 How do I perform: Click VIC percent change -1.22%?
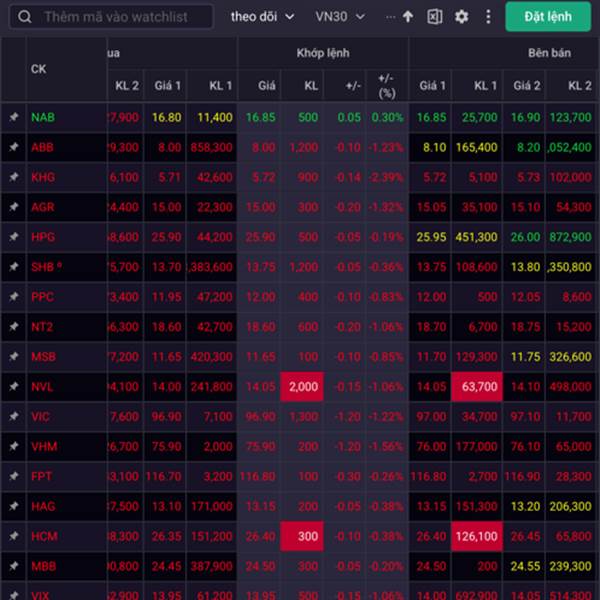pyautogui.click(x=386, y=416)
